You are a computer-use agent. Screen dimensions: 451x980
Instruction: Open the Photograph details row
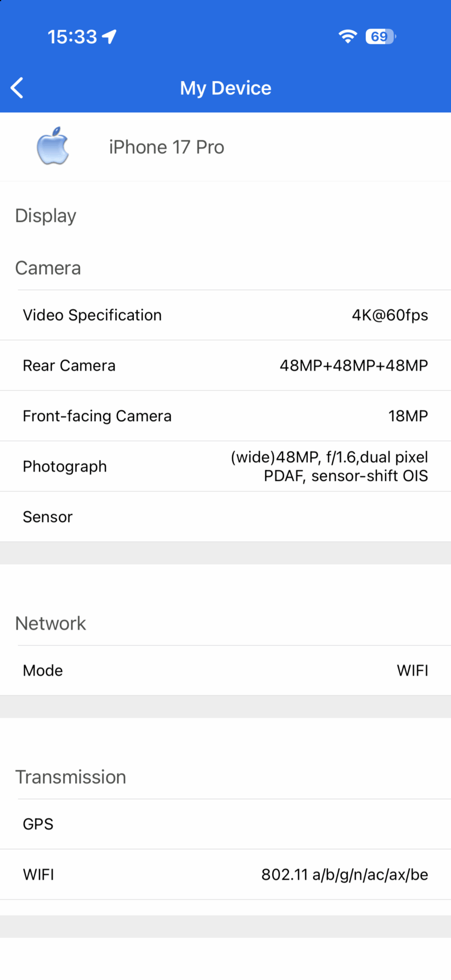(x=225, y=467)
